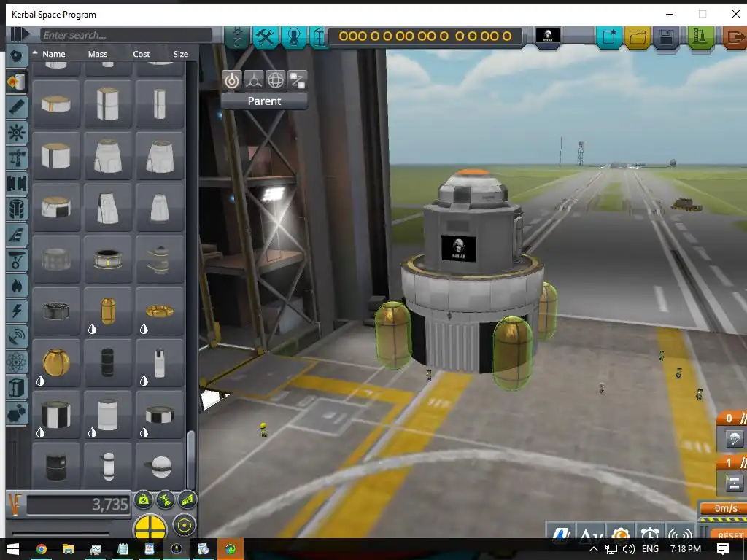
Task: Choose the mission flag icon
Action: pyautogui.click(x=548, y=36)
